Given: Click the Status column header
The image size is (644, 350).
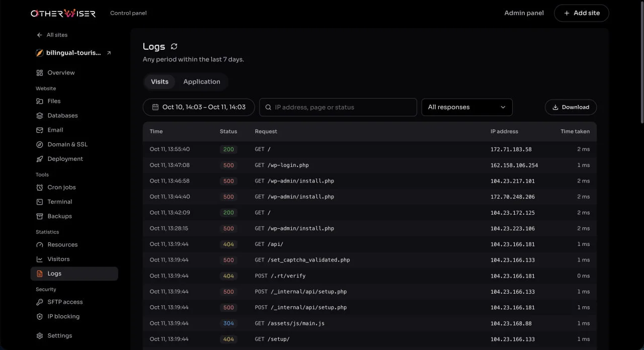Looking at the screenshot, I should [228, 131].
